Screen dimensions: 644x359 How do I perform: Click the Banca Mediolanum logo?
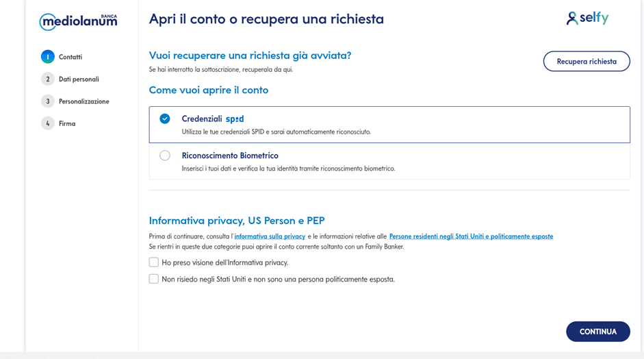pyautogui.click(x=78, y=22)
